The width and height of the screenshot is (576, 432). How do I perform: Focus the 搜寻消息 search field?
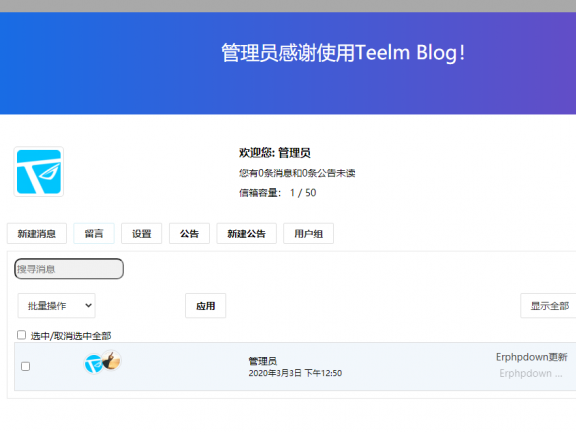[x=69, y=269]
